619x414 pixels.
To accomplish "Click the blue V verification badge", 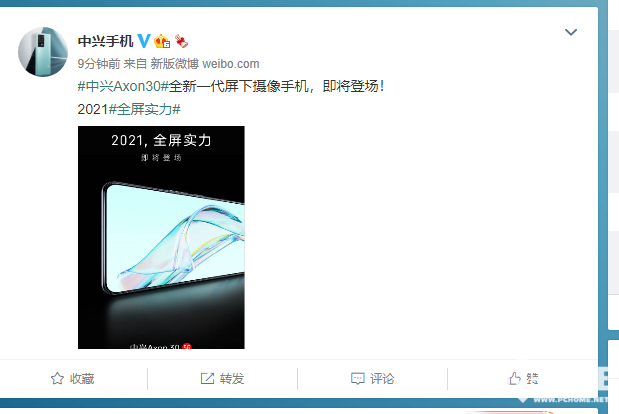I will [143, 41].
